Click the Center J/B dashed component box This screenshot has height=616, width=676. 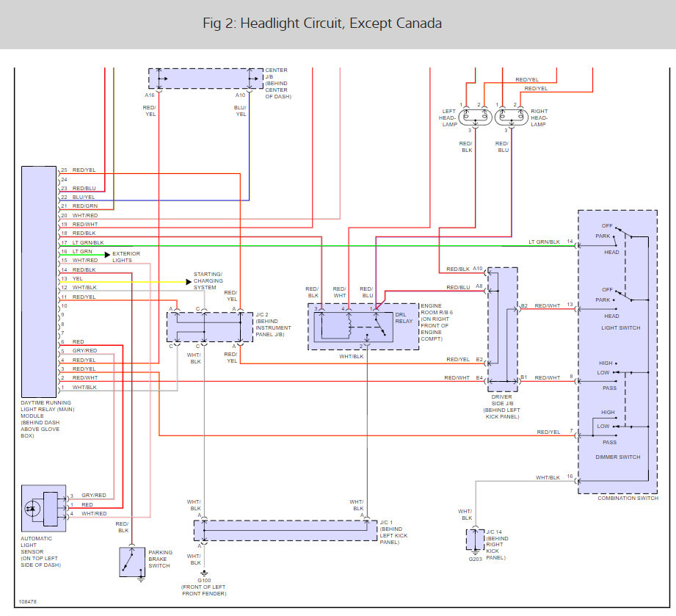coord(206,79)
